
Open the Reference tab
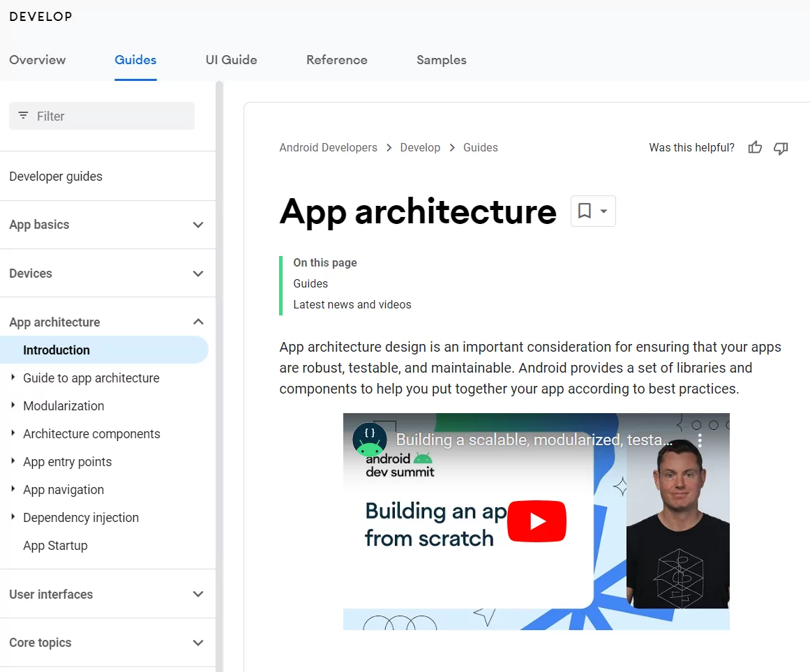[337, 60]
